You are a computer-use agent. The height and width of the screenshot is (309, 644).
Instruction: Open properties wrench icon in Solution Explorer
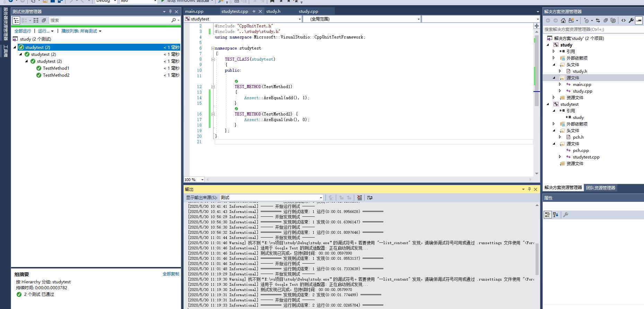pyautogui.click(x=631, y=20)
